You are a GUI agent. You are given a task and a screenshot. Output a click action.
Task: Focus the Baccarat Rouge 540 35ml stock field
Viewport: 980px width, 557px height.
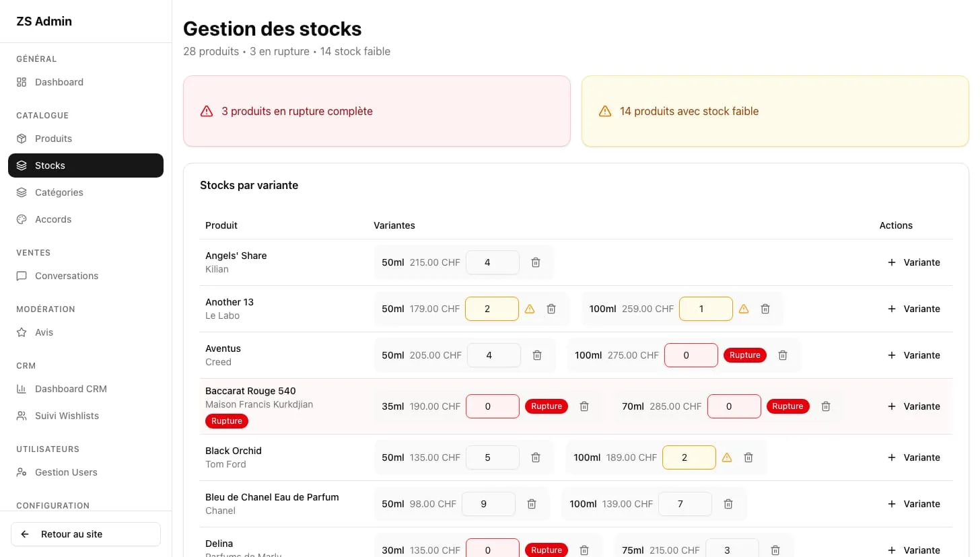(493, 406)
